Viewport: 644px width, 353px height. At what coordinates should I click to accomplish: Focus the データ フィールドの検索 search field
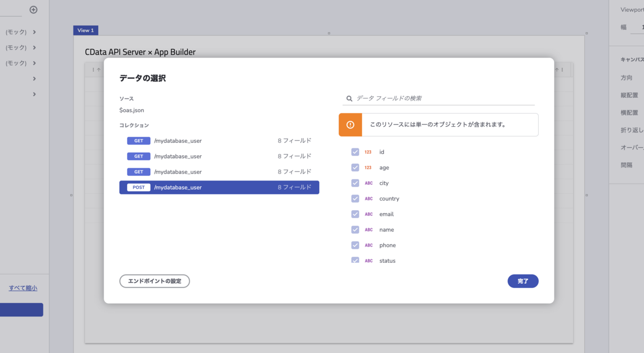(438, 98)
